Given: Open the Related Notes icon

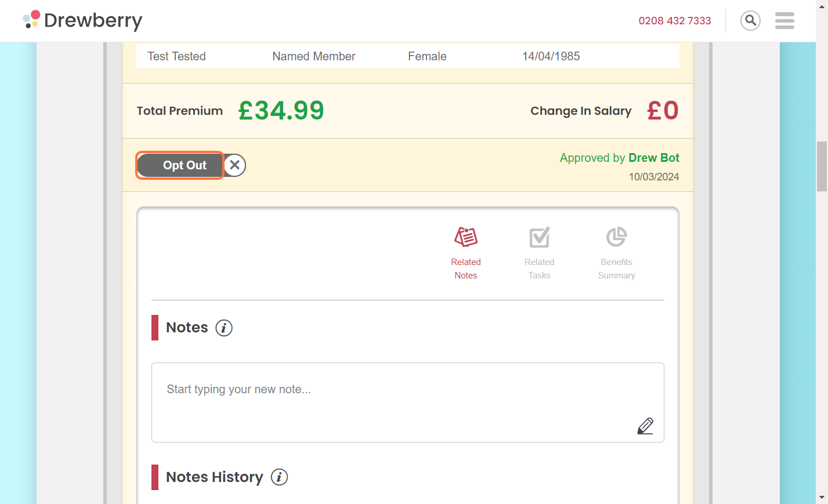Looking at the screenshot, I should pyautogui.click(x=466, y=237).
